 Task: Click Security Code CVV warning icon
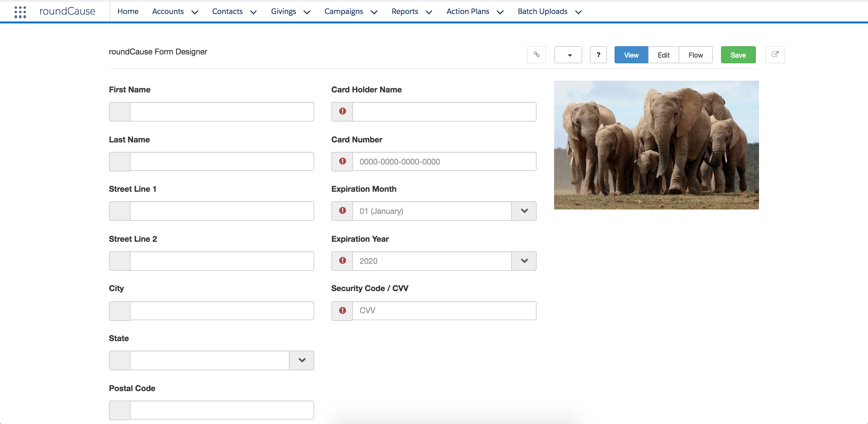(342, 310)
